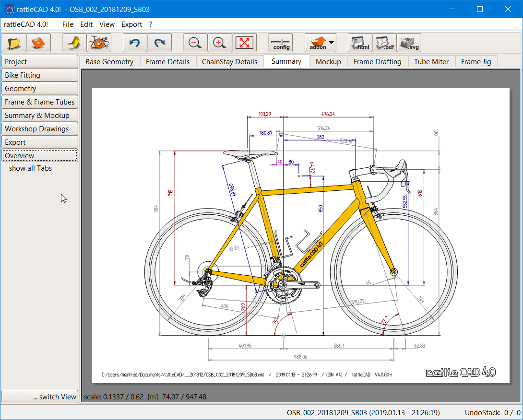Click the rattleCAD 4.0 logo on drawing sheet

click(x=461, y=372)
